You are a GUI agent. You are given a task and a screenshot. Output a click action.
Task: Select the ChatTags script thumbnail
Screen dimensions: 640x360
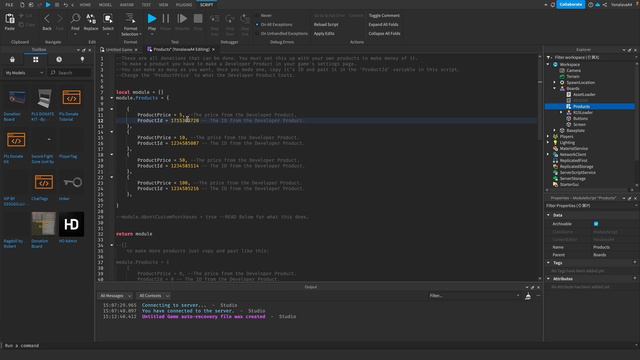click(44, 182)
